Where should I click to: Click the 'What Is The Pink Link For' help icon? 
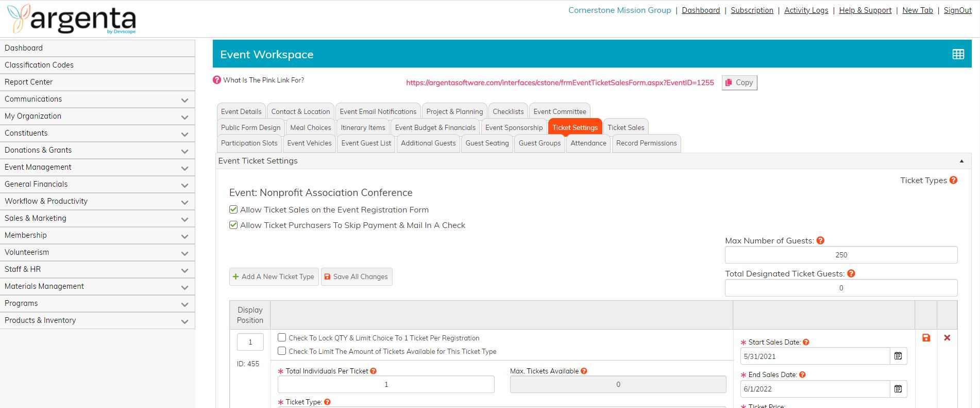coord(217,80)
